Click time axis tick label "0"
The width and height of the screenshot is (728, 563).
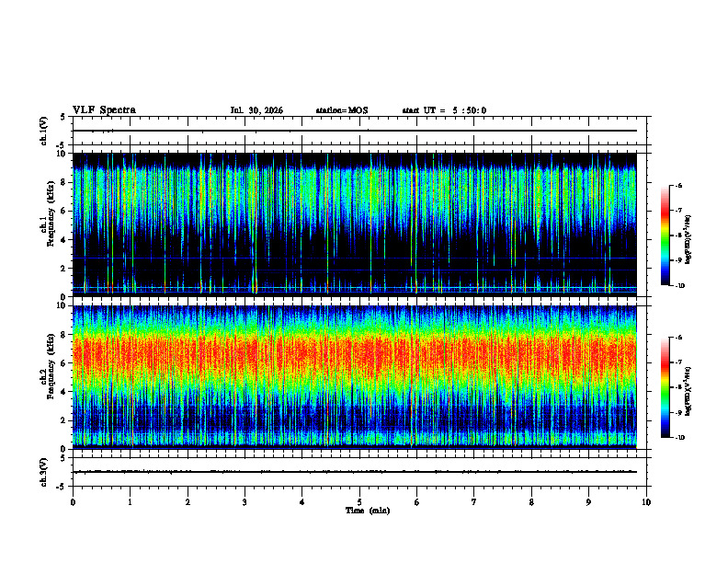[73, 502]
